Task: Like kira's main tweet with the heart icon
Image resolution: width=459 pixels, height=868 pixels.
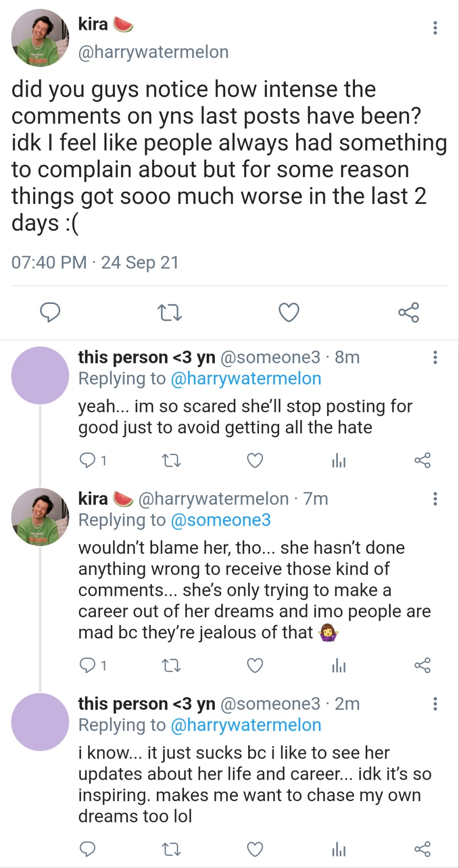Action: 289,312
